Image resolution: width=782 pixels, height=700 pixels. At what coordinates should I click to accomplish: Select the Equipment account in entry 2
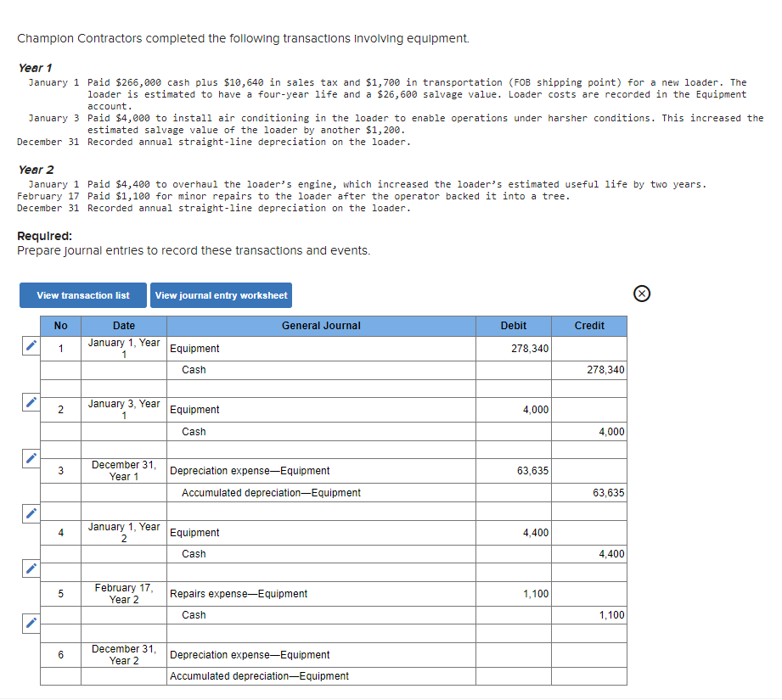[x=321, y=410]
